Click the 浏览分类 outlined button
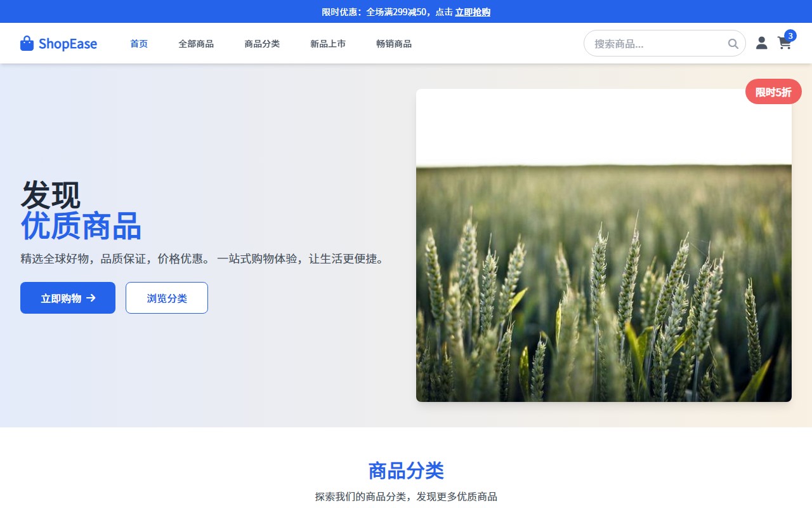This screenshot has width=812, height=508. pyautogui.click(x=167, y=298)
